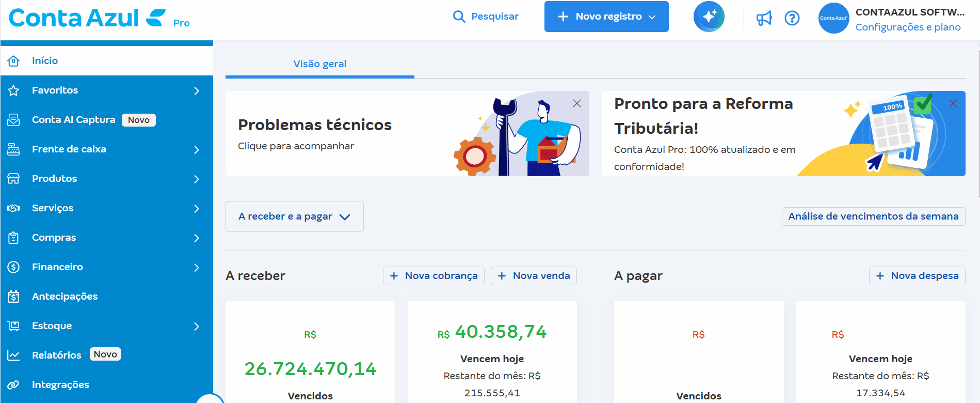The width and height of the screenshot is (980, 403).
Task: Open the announcements megaphone icon
Action: tap(764, 18)
